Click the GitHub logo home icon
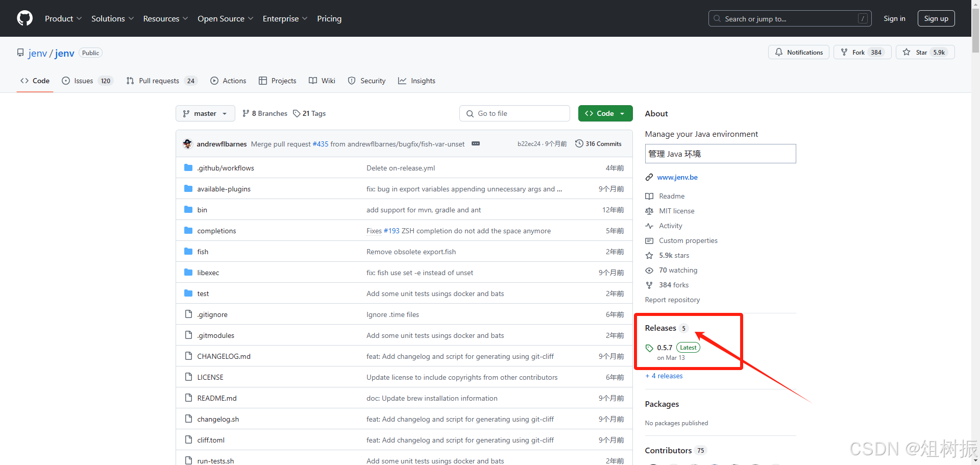This screenshot has height=465, width=980. (24, 18)
